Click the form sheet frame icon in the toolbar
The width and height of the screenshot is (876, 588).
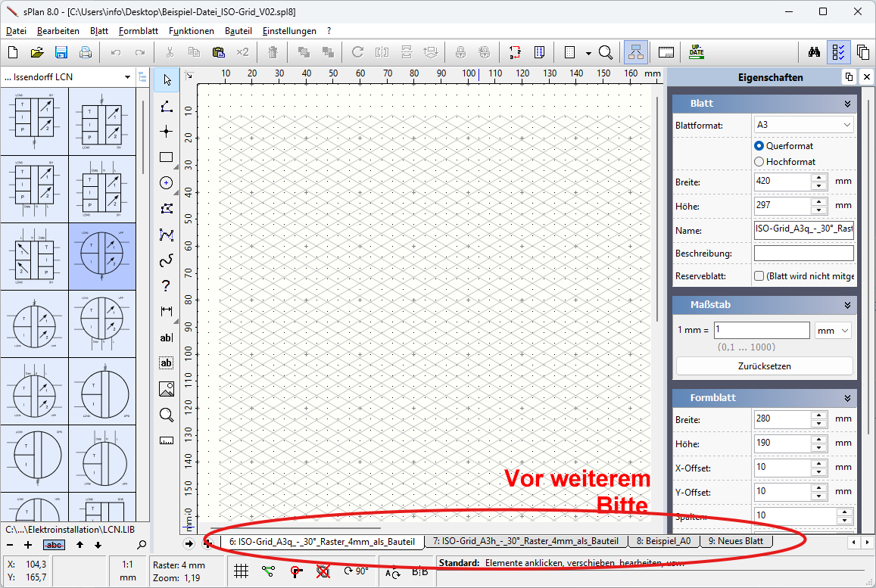pos(666,52)
